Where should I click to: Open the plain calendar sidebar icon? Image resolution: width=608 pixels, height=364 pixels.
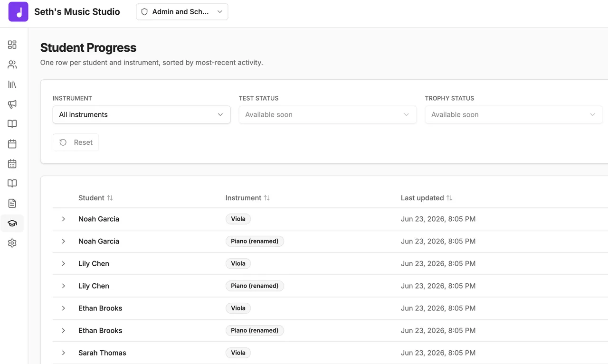12,144
